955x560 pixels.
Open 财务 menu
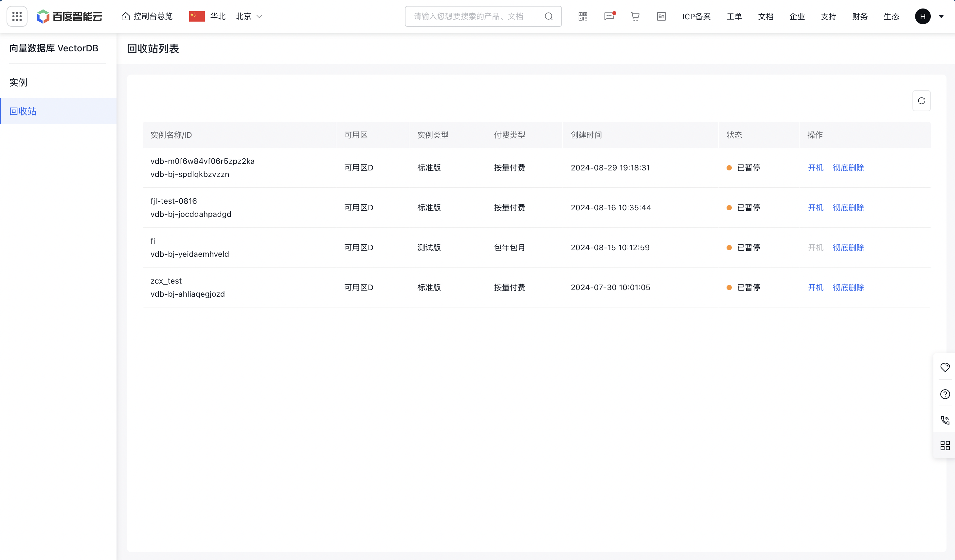pyautogui.click(x=860, y=16)
